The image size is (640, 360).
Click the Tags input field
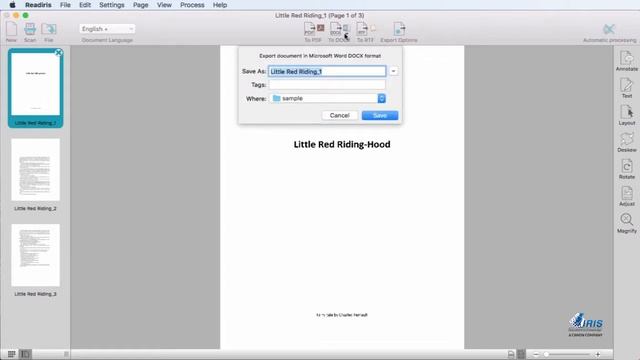click(327, 84)
